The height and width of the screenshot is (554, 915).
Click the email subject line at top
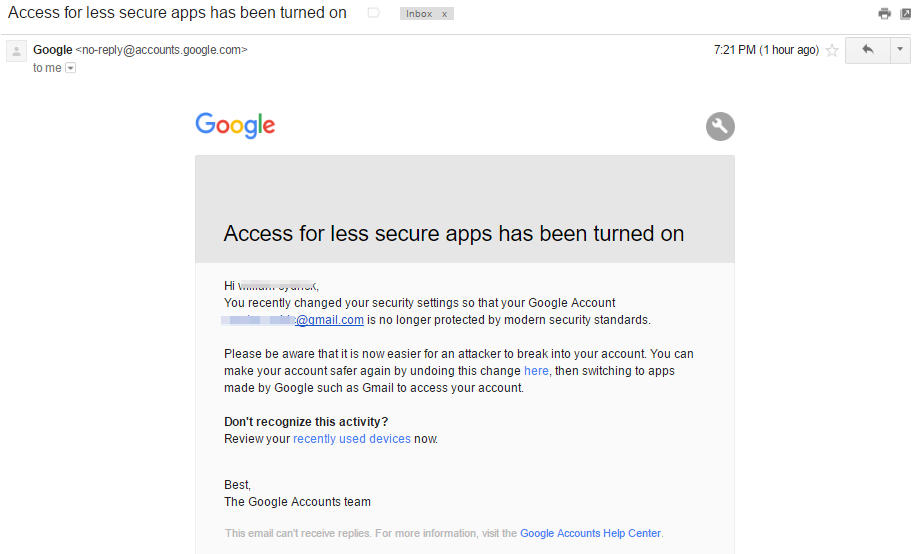[178, 13]
